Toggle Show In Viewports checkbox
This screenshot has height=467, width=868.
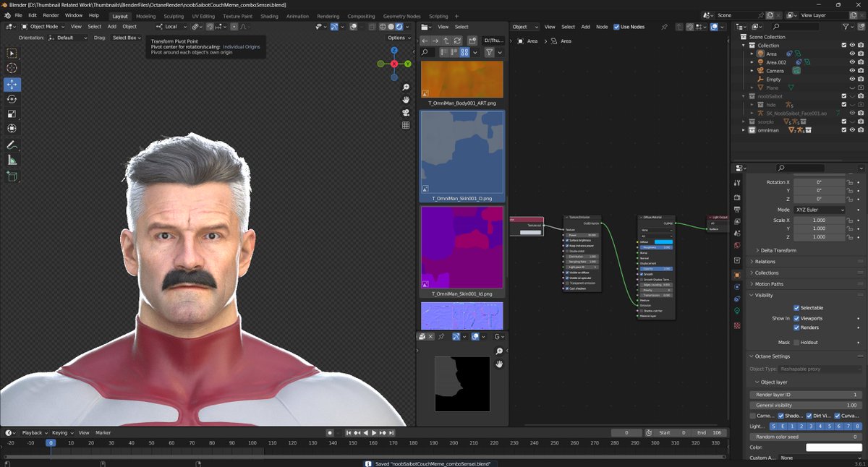tap(797, 318)
